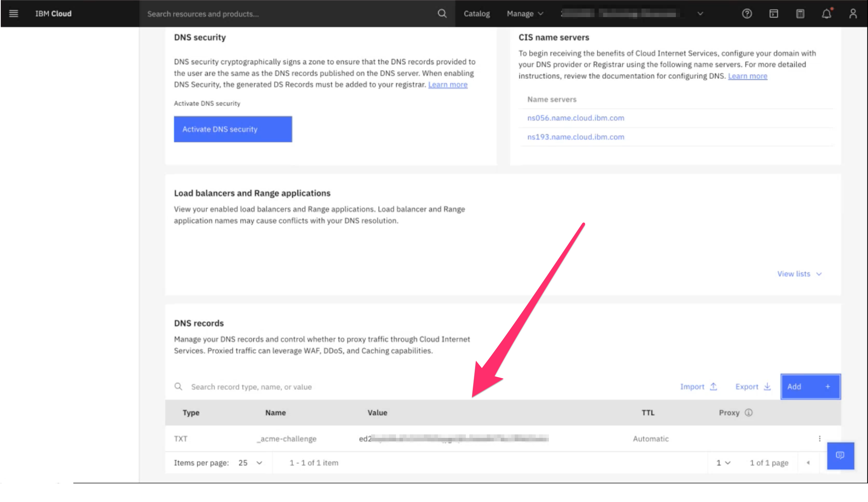Screen dimensions: 868x502
Task: Open the notifications bell
Action: (x=826, y=14)
